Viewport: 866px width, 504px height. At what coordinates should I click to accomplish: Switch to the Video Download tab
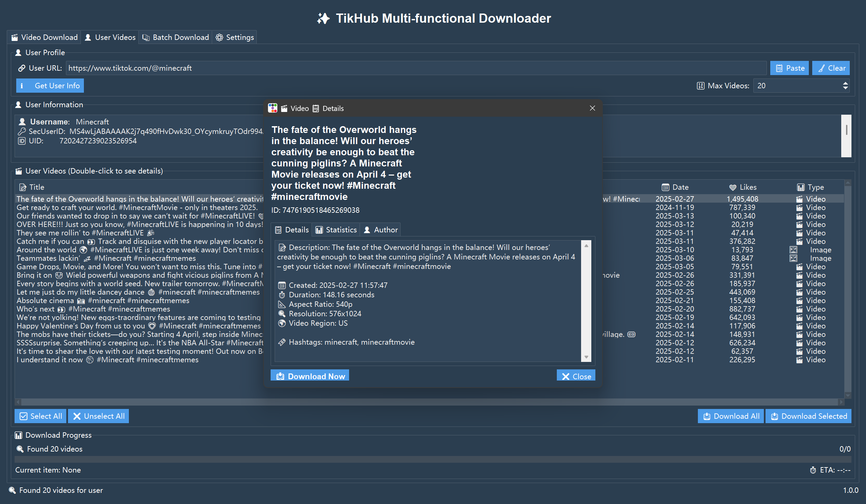44,37
